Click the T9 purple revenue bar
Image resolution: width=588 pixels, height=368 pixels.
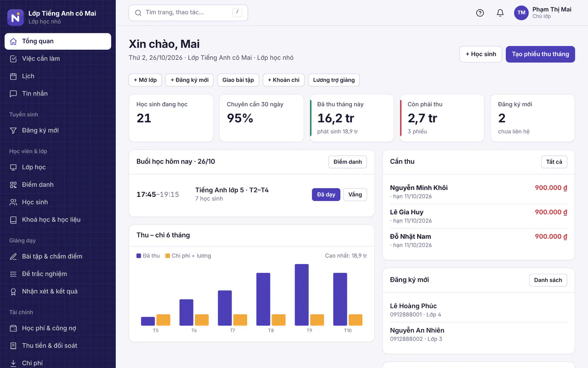coord(302,295)
